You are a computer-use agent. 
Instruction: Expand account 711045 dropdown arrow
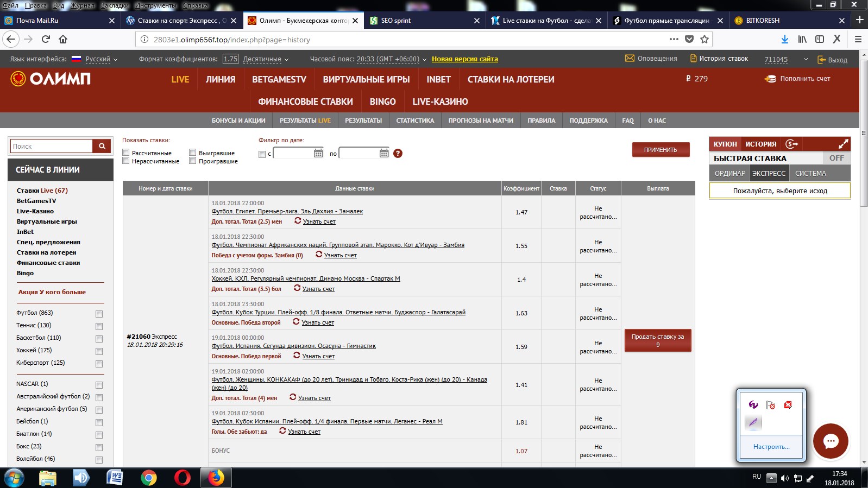click(806, 59)
